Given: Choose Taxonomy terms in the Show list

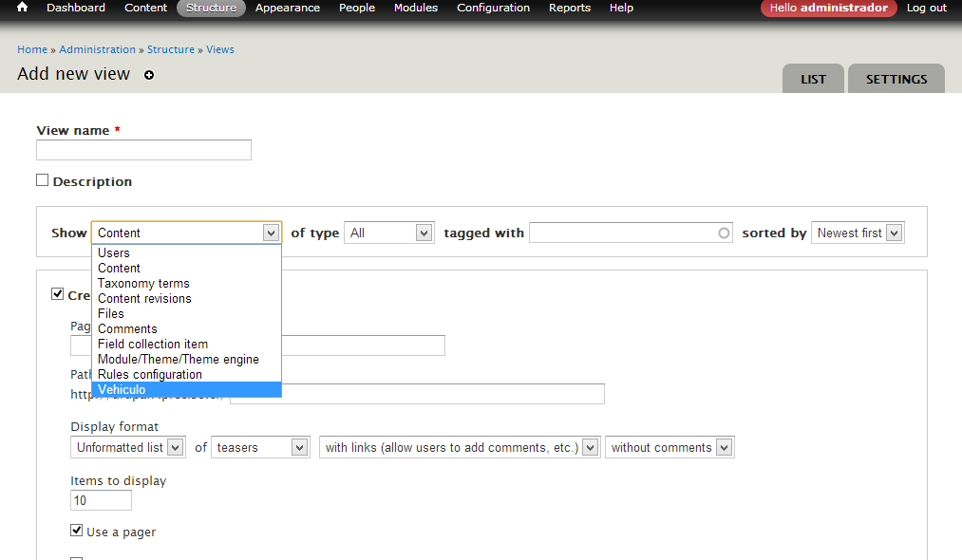Looking at the screenshot, I should coord(143,283).
